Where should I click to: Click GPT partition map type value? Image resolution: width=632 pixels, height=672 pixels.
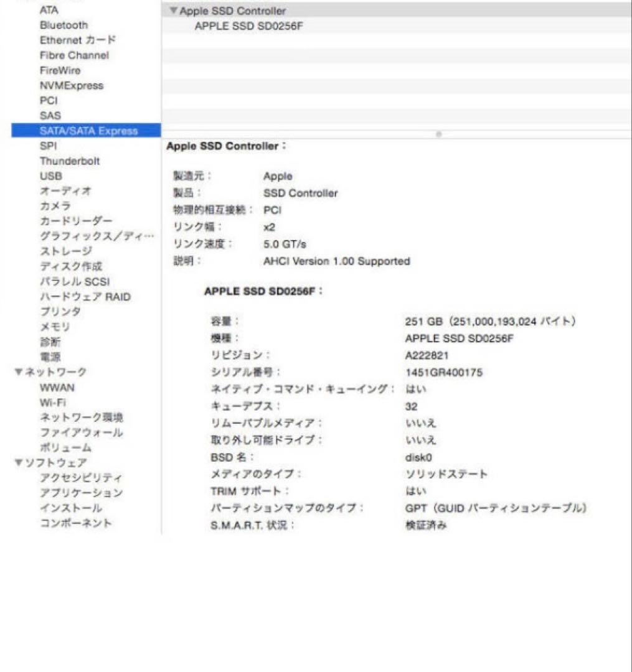click(x=496, y=508)
